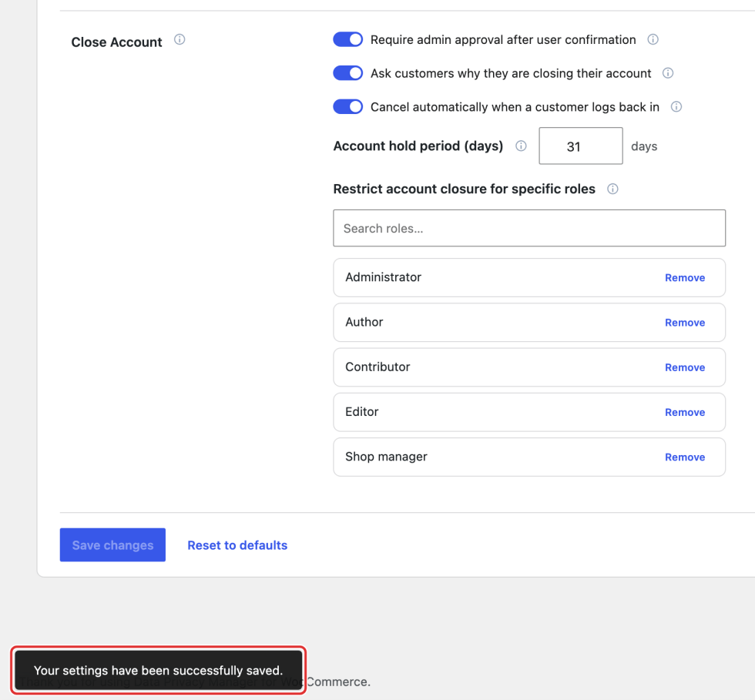Image resolution: width=755 pixels, height=700 pixels.
Task: Remove the Administrator role
Action: (x=685, y=278)
